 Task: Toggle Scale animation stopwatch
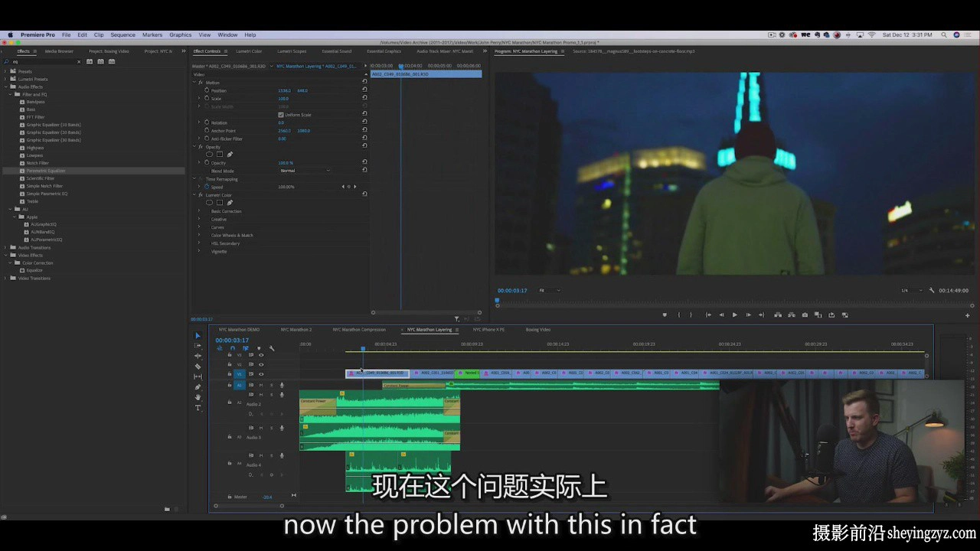tap(207, 99)
